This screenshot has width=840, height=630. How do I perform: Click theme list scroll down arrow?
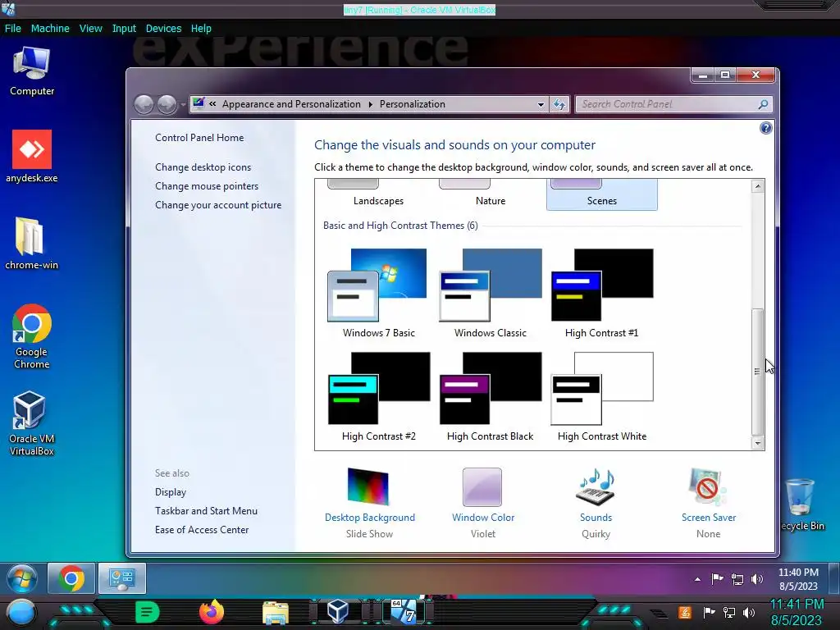click(x=757, y=443)
